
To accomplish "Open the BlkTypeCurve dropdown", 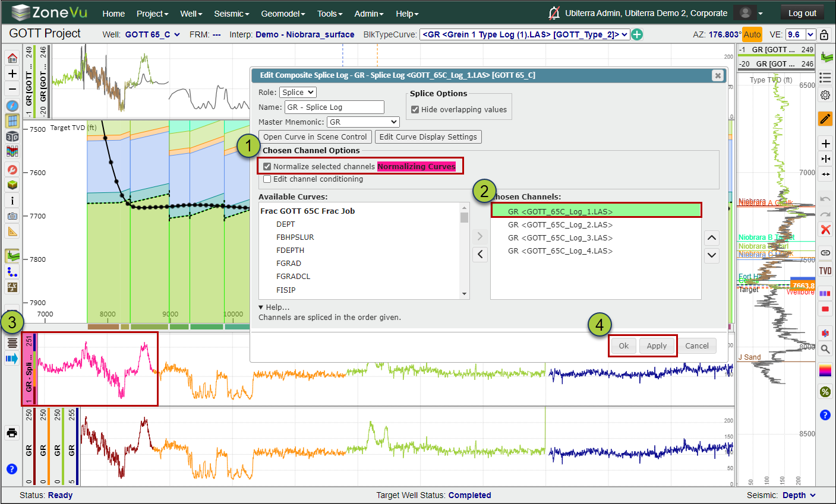I will tap(524, 34).
